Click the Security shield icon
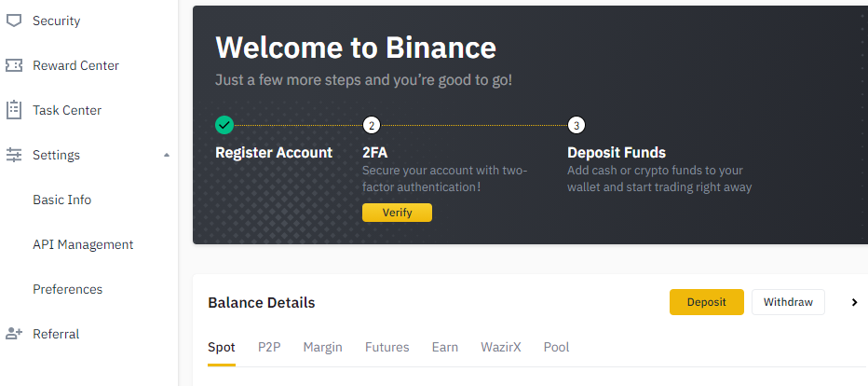The image size is (868, 386). pyautogui.click(x=13, y=21)
